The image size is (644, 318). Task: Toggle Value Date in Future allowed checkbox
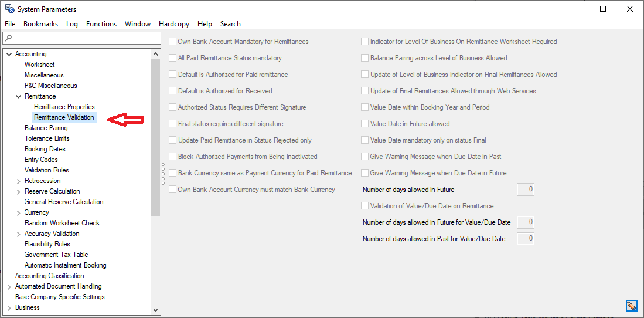[x=365, y=124]
